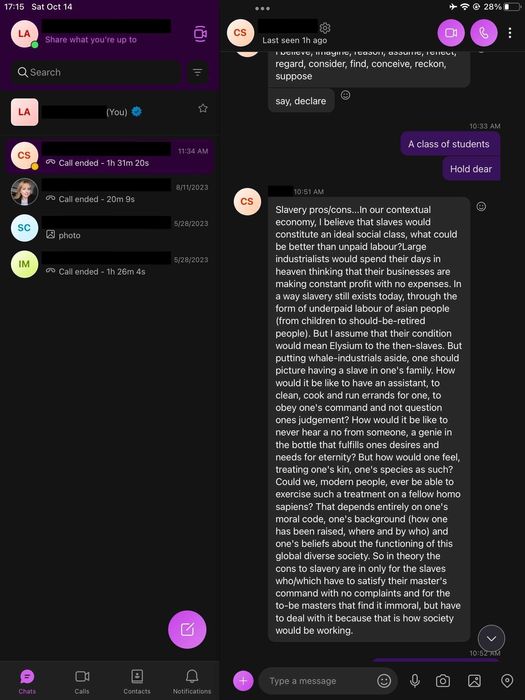The image size is (525, 700).
Task: Toggle favorite star on your own chat
Action: [x=203, y=108]
